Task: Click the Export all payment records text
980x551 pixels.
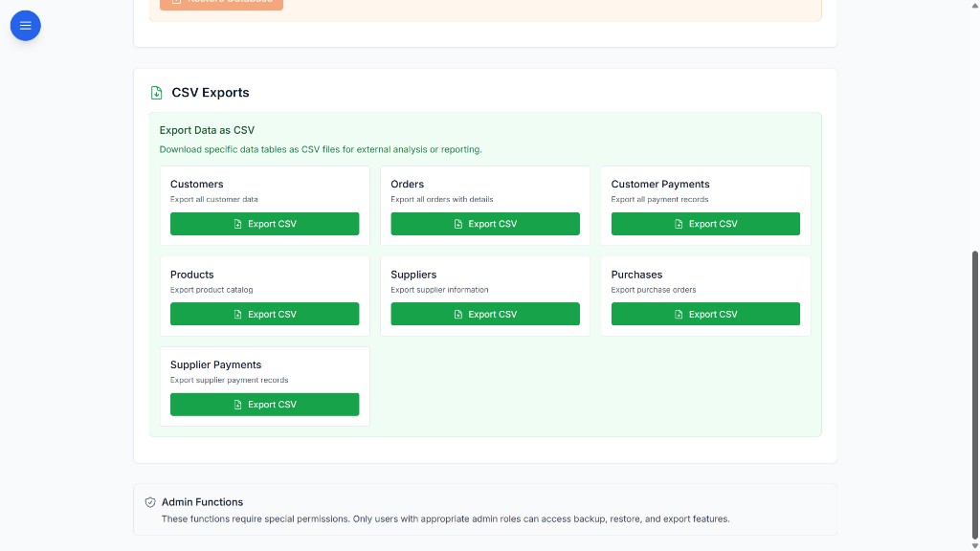Action: point(659,199)
